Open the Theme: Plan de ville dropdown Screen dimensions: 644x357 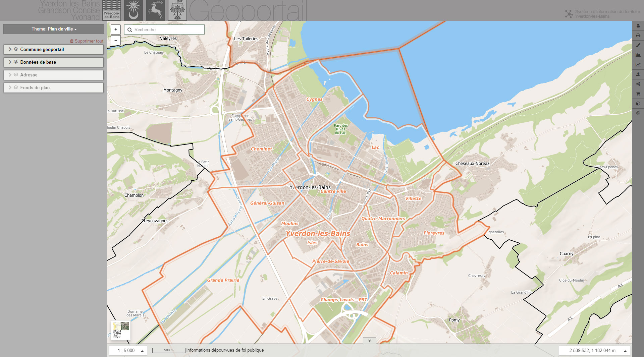tap(54, 29)
